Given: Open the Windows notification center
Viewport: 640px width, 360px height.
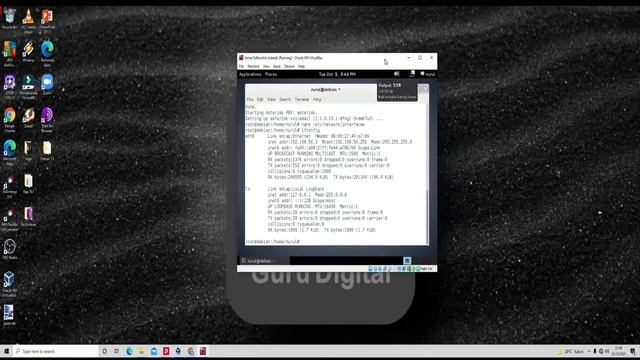Looking at the screenshot, I should pyautogui.click(x=633, y=351).
